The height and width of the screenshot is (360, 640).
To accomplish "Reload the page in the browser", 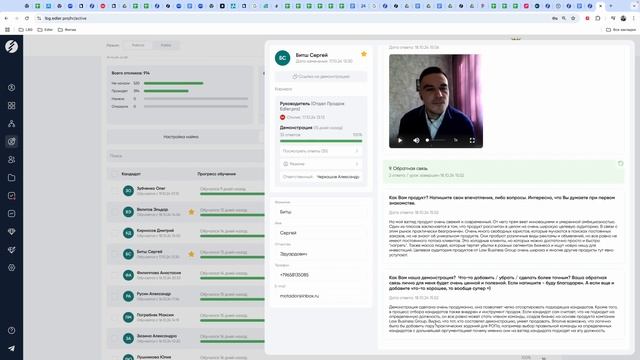I will point(27,18).
